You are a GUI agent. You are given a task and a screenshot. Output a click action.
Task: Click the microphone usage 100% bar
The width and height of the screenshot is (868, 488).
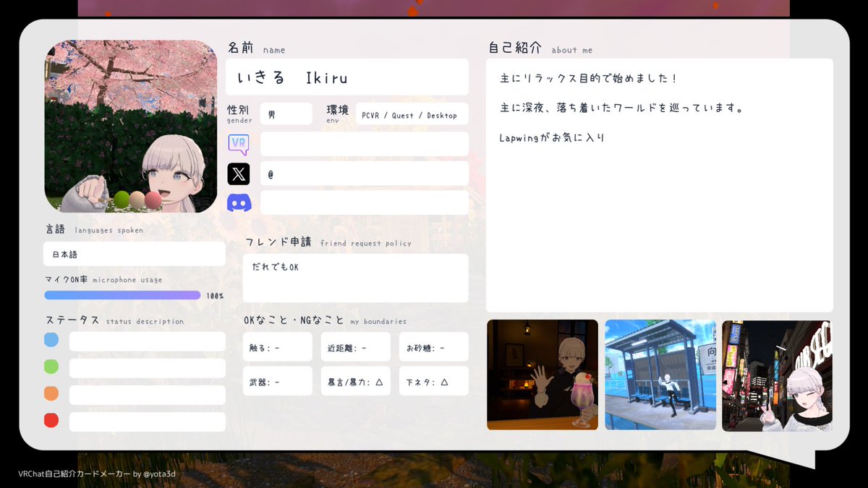pyautogui.click(x=122, y=295)
